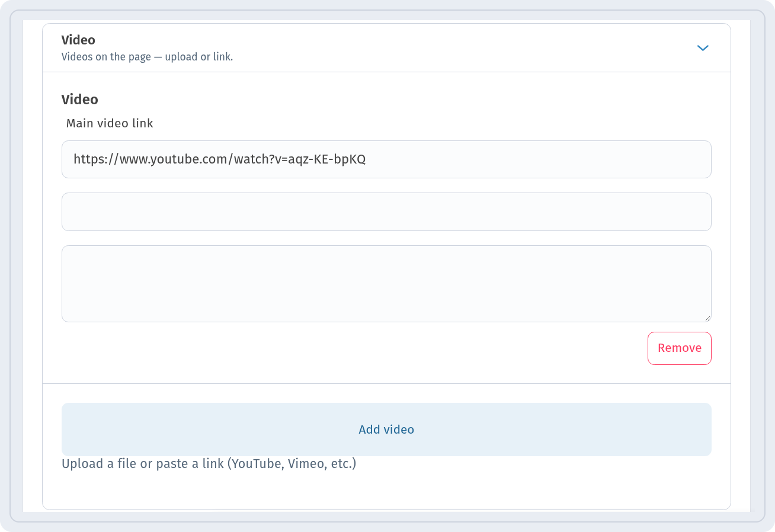Image resolution: width=775 pixels, height=532 pixels.
Task: Click the YouTube link input field
Action: coord(386,159)
